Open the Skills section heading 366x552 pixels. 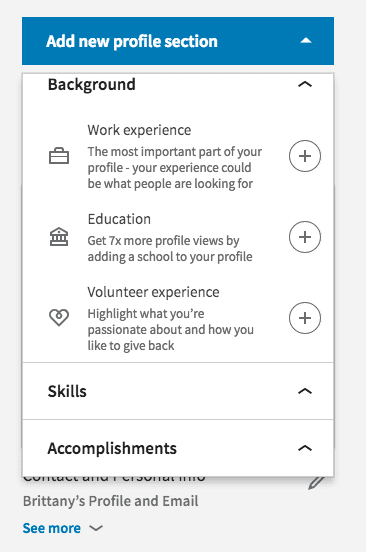[x=67, y=391]
